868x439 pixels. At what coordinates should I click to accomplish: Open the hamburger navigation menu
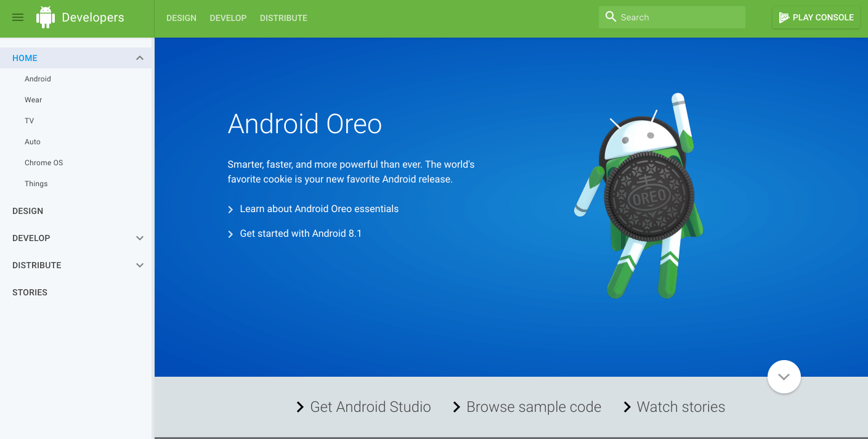point(17,17)
